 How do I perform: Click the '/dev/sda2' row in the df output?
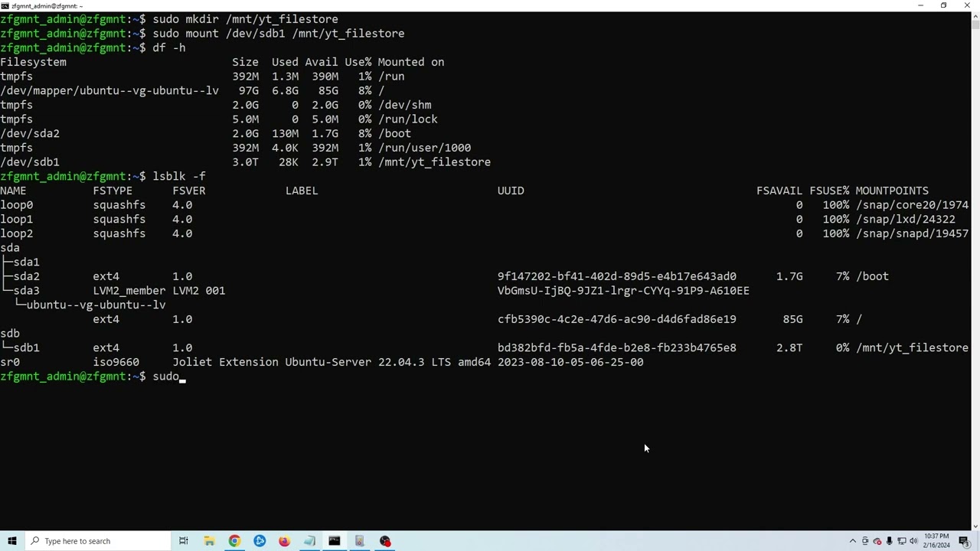tap(205, 134)
